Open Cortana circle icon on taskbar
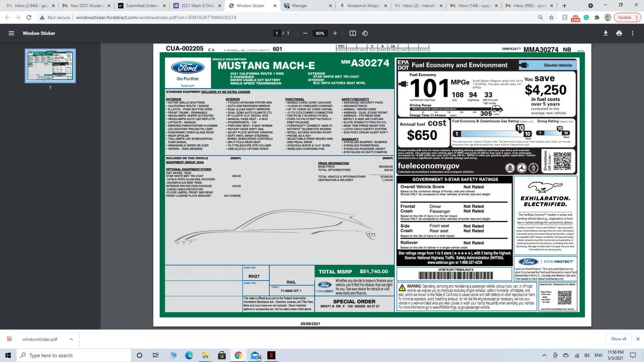Screen dimensions: 644x362 click(139, 355)
